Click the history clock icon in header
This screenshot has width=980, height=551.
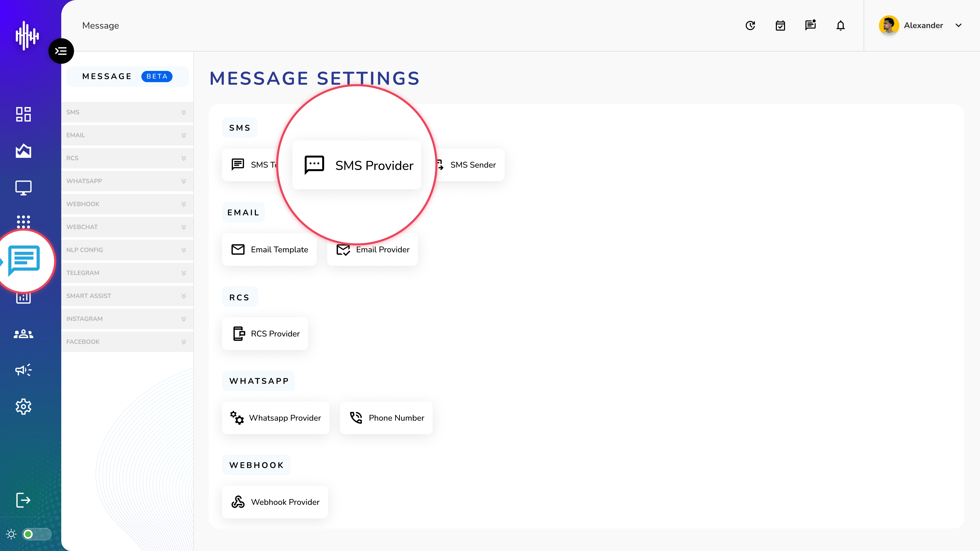[x=750, y=26]
